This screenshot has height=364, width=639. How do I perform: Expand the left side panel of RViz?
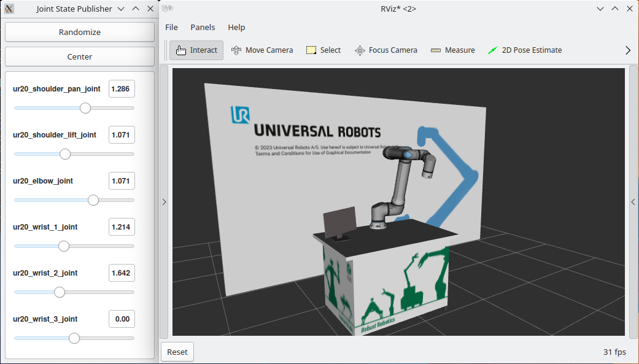point(164,202)
